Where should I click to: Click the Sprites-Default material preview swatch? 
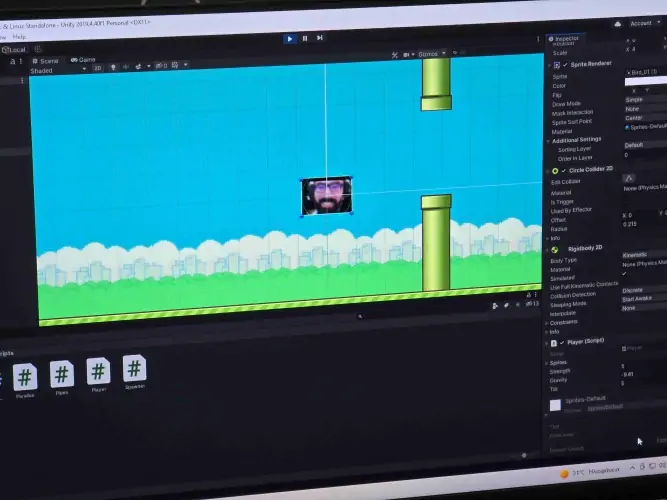[x=555, y=405]
